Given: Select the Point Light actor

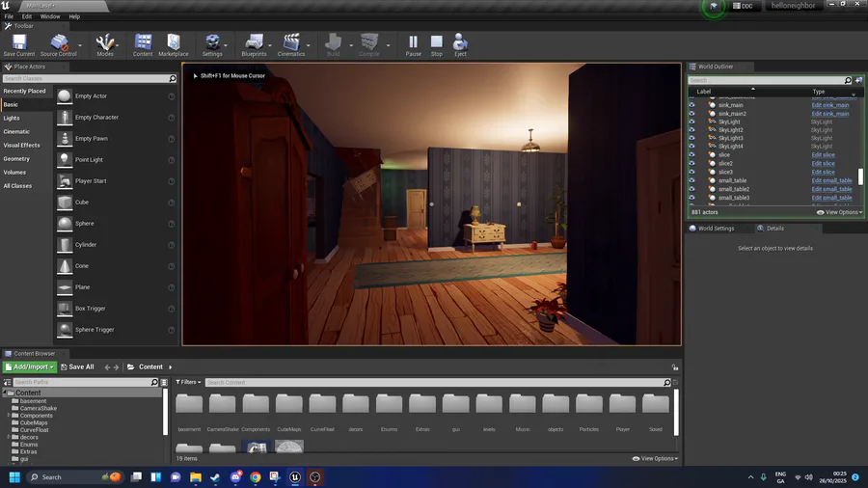Looking at the screenshot, I should coord(116,160).
